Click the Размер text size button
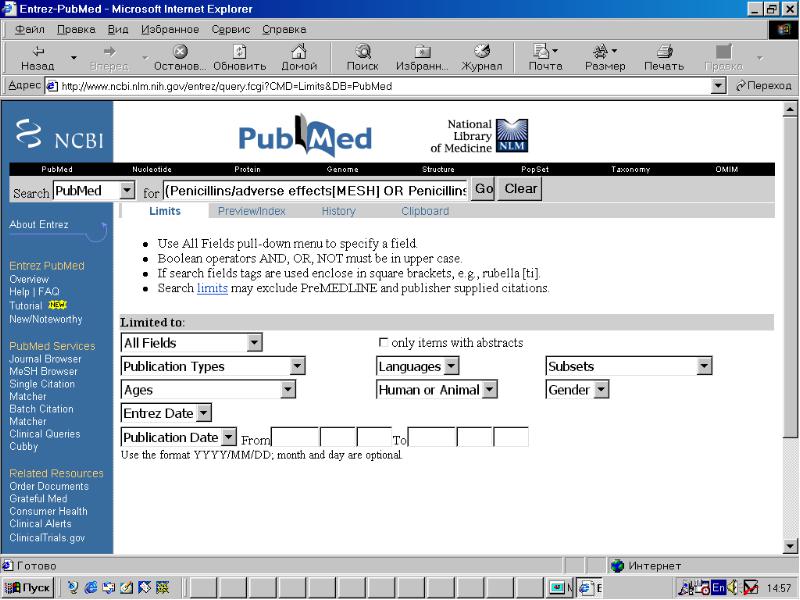 tap(605, 58)
